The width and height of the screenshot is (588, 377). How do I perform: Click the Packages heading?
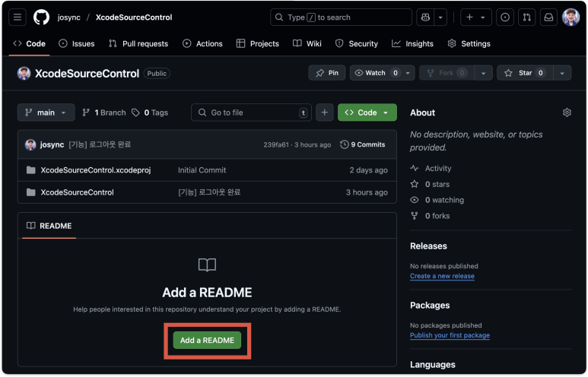click(x=430, y=305)
